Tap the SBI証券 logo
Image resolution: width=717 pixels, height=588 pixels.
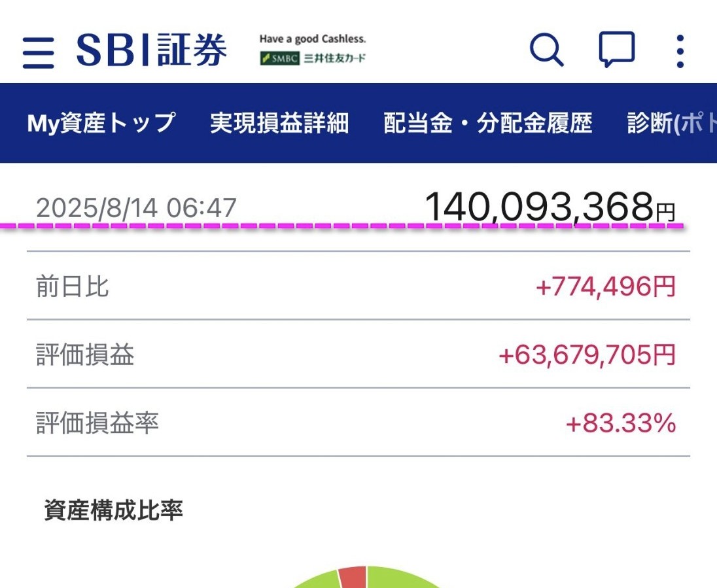point(151,50)
